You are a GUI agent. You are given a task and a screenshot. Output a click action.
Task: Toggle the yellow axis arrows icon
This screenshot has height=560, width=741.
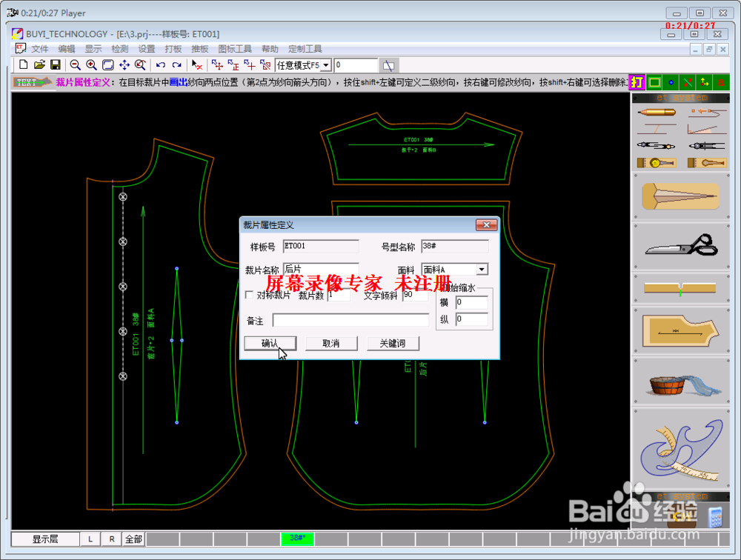705,82
